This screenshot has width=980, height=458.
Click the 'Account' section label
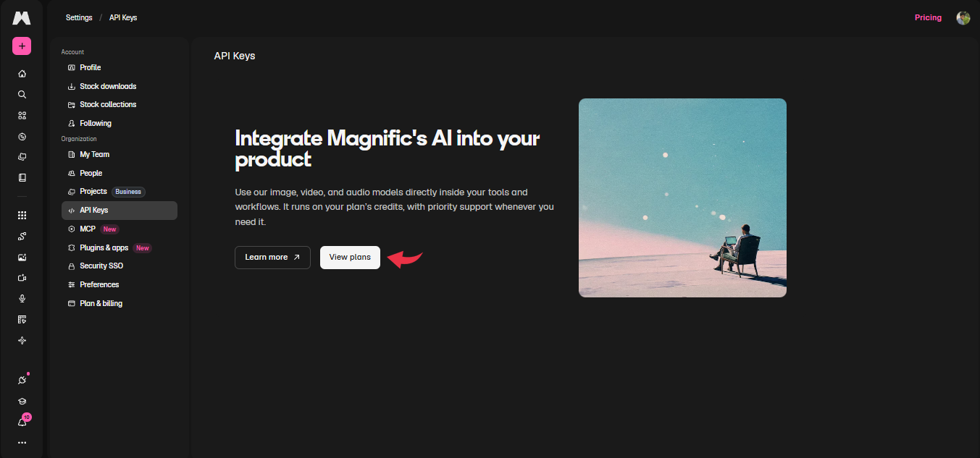pyautogui.click(x=72, y=52)
